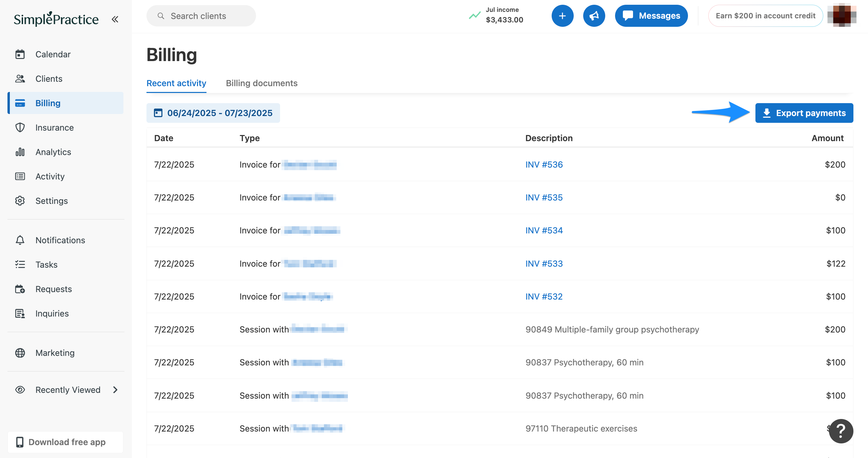Click the blue plus create button
Viewport: 868px width, 458px height.
coord(562,16)
